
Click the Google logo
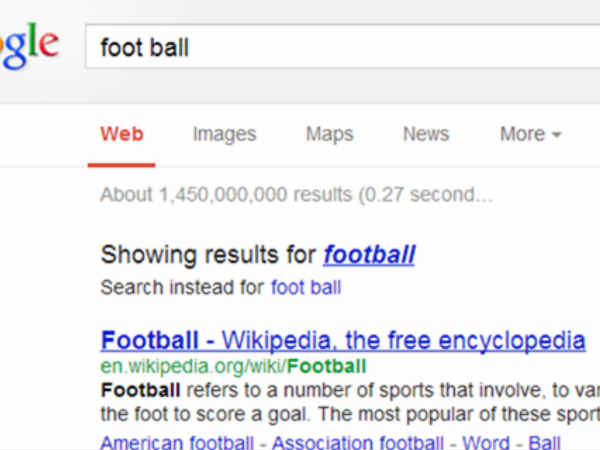pos(28,46)
